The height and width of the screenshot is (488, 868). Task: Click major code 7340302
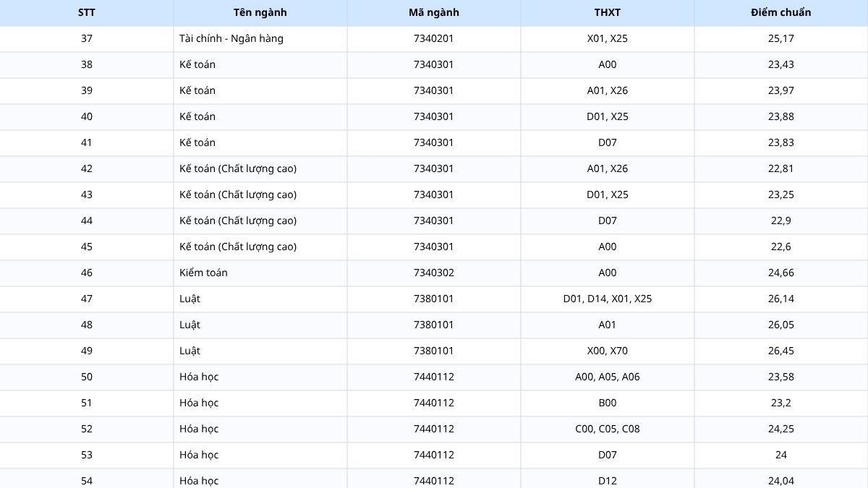point(434,273)
